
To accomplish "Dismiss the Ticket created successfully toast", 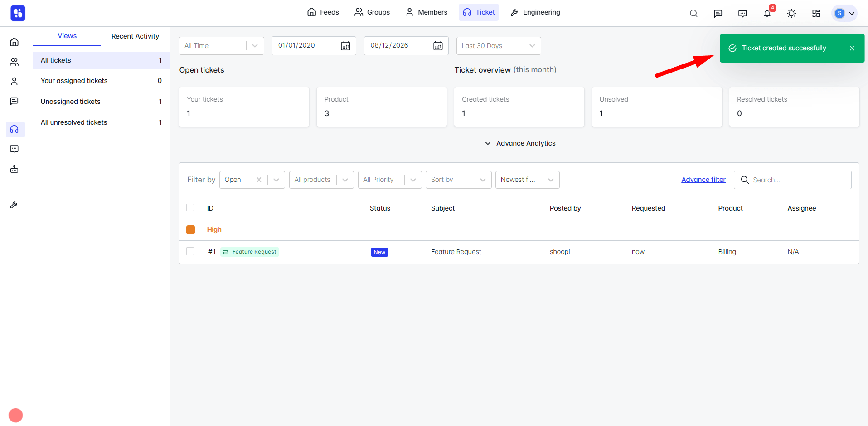I will click(x=852, y=48).
